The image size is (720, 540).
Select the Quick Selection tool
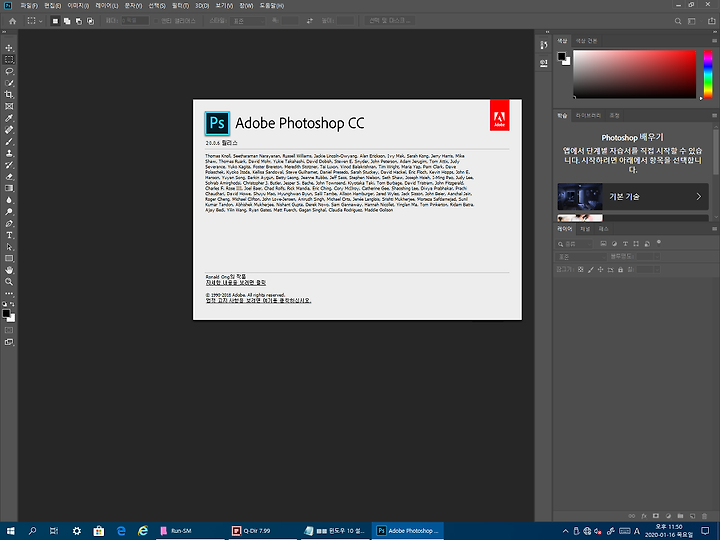9,83
